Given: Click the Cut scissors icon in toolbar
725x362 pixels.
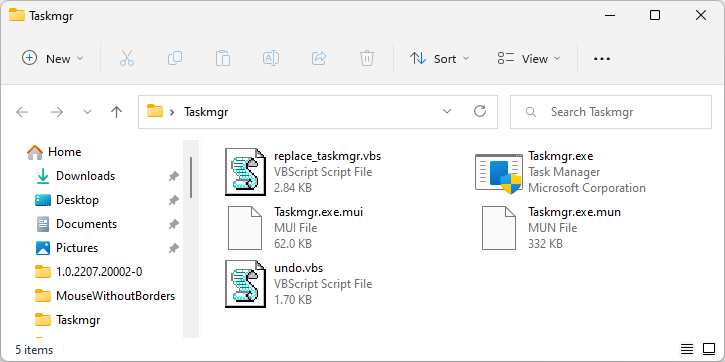Looking at the screenshot, I should pyautogui.click(x=127, y=59).
